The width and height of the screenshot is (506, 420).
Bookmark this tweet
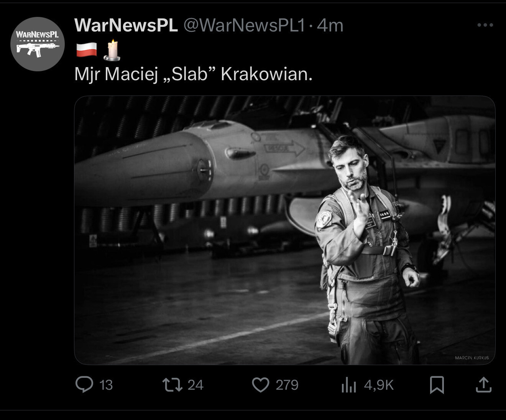click(437, 385)
